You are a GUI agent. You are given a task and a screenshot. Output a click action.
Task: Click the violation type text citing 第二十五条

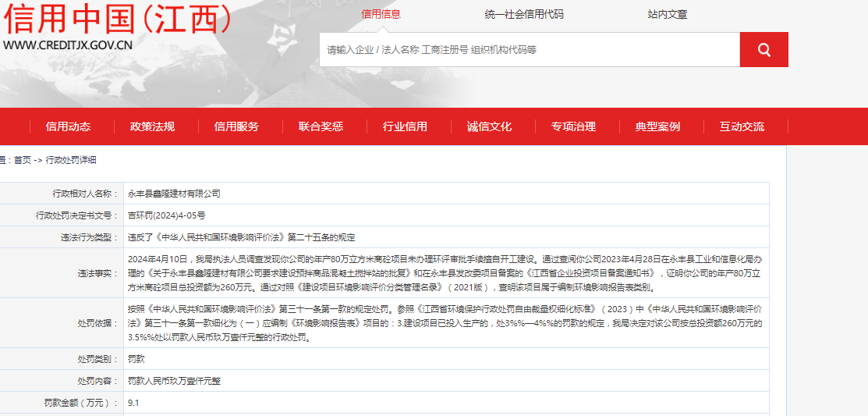click(241, 237)
